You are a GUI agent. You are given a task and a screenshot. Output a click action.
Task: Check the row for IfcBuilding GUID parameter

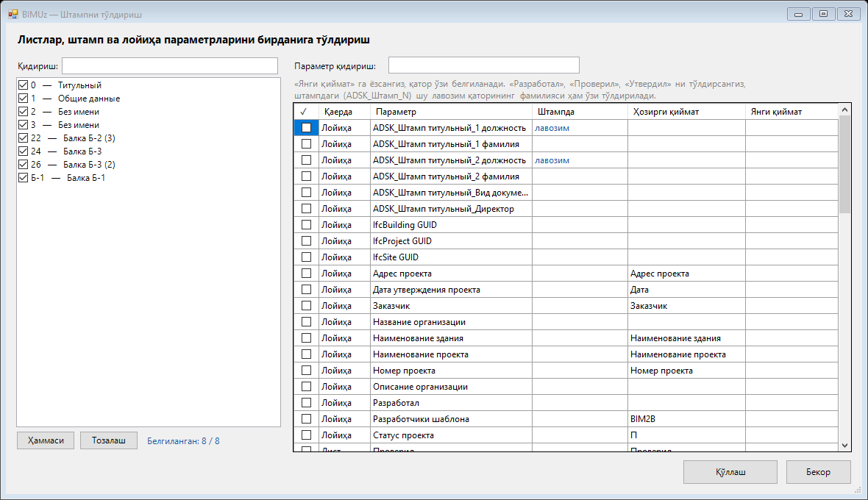pos(306,225)
